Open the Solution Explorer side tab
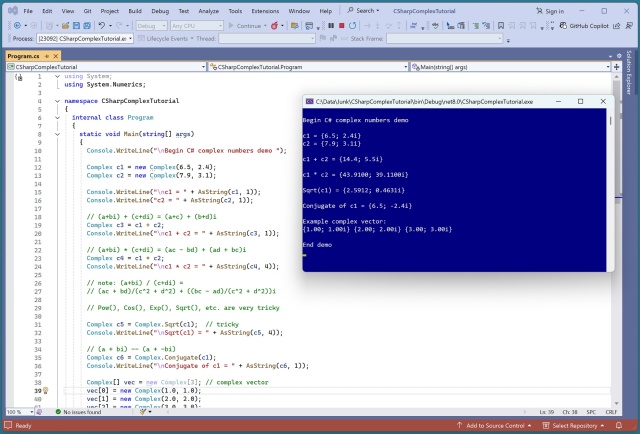The image size is (640, 434). (x=629, y=72)
